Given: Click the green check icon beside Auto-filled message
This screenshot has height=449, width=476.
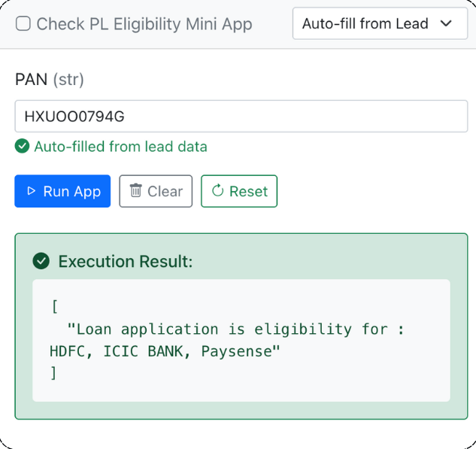Looking at the screenshot, I should [22, 146].
